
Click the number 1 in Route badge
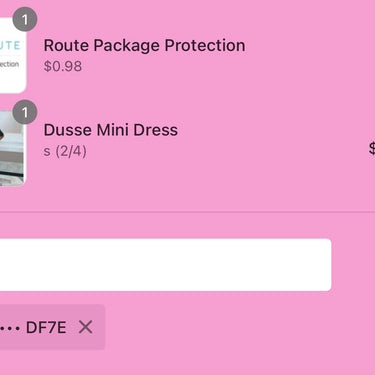point(25,20)
